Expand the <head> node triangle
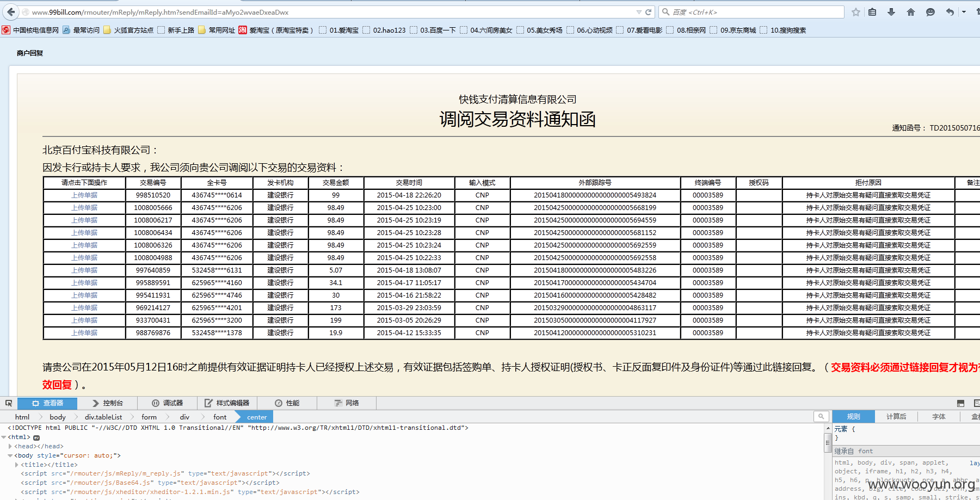Screen dimensions: 980x500 coord(10,447)
